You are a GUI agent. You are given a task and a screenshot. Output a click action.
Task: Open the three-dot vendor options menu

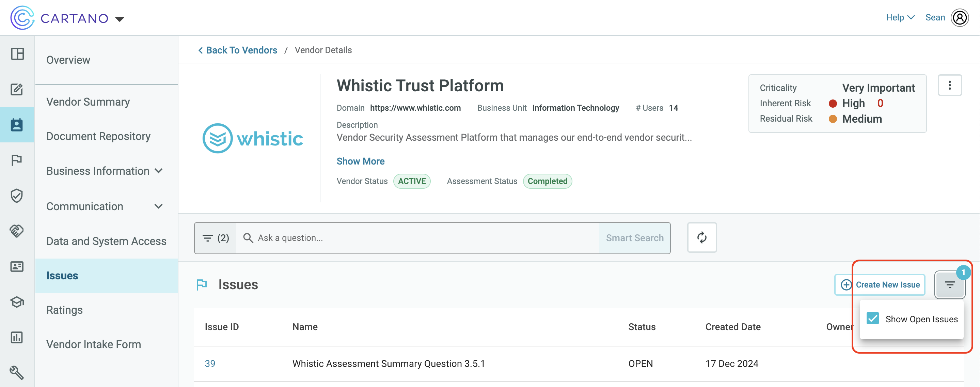point(950,85)
